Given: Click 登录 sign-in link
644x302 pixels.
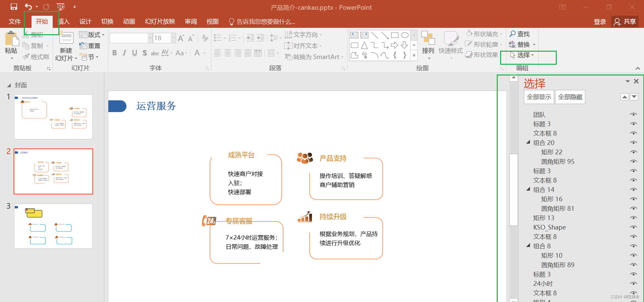Looking at the screenshot, I should click(x=600, y=22).
